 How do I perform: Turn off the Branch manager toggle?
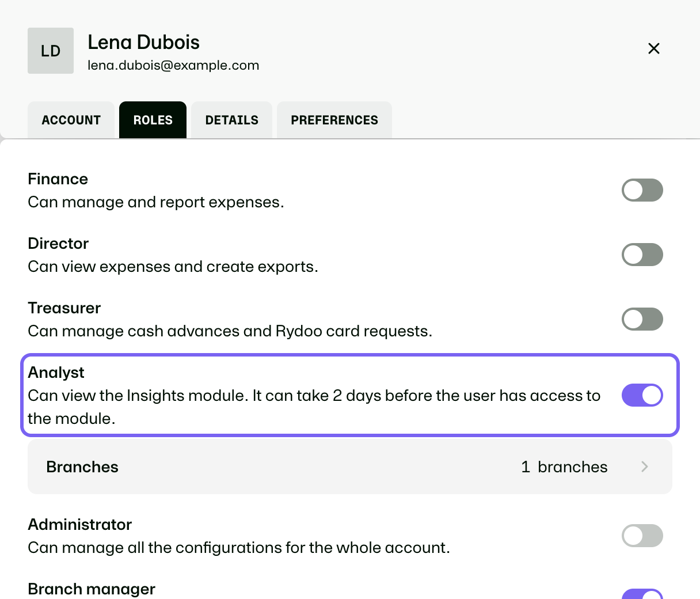click(x=642, y=594)
